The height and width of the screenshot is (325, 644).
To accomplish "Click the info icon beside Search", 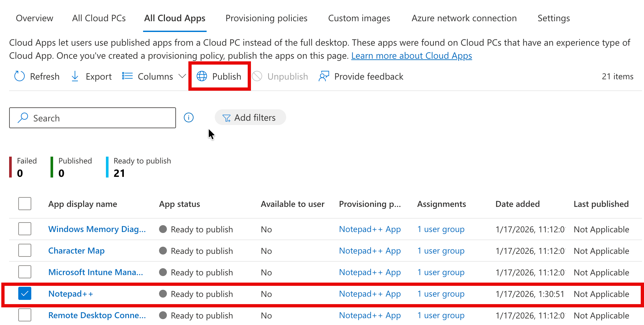I will pyautogui.click(x=189, y=117).
